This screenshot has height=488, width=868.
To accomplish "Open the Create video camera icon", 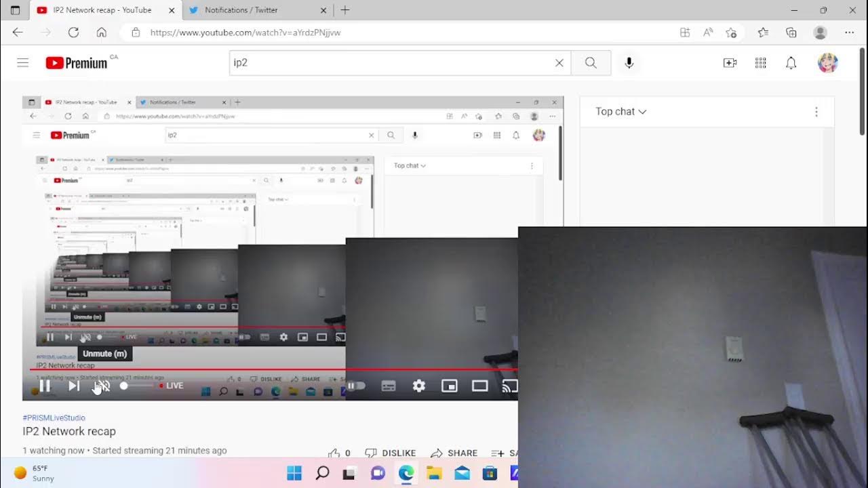I will 730,63.
